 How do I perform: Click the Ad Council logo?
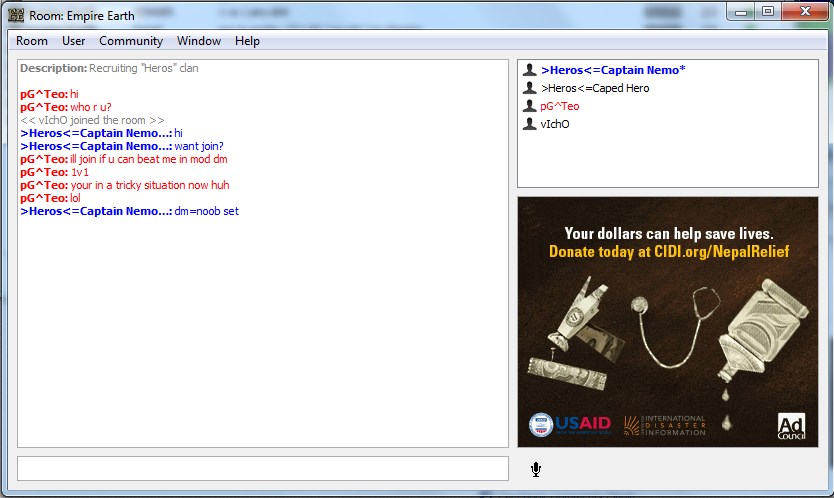pos(791,426)
